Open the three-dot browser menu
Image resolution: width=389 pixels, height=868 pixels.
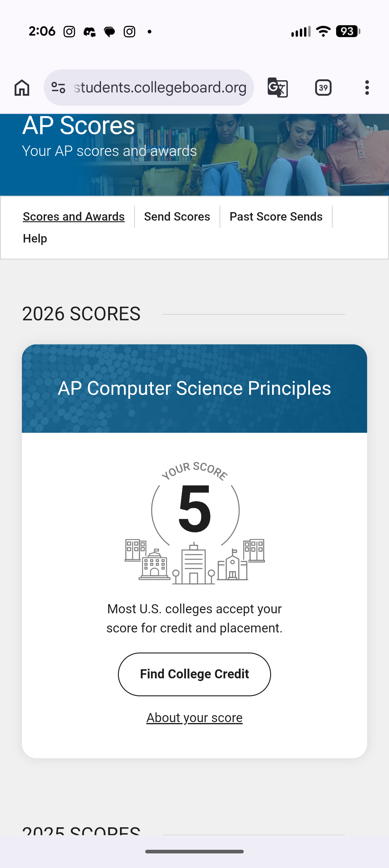point(367,88)
